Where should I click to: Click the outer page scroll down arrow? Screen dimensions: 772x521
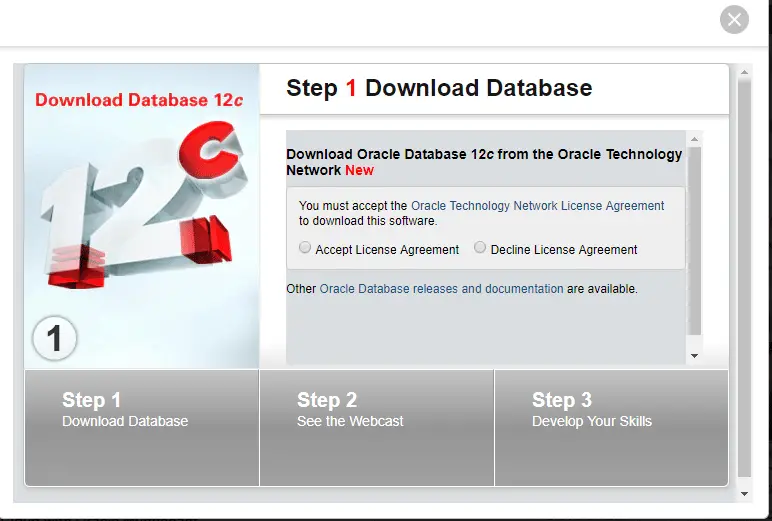click(744, 494)
